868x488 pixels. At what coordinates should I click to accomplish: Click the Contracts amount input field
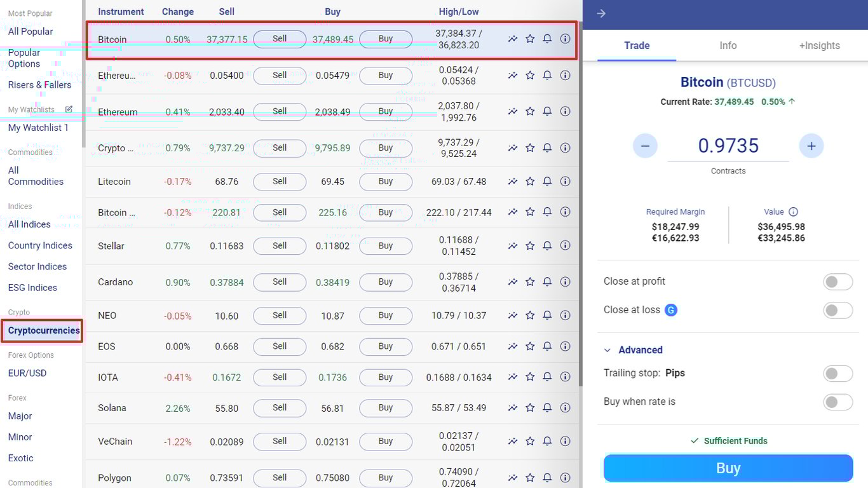tap(728, 146)
